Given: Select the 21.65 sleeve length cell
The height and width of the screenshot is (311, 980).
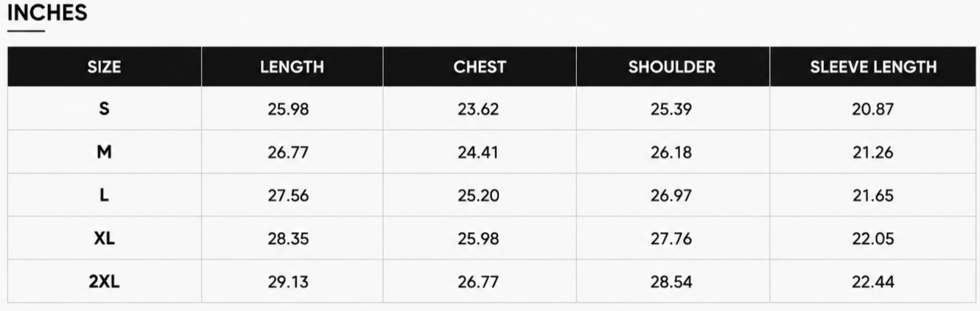Looking at the screenshot, I should tap(873, 196).
